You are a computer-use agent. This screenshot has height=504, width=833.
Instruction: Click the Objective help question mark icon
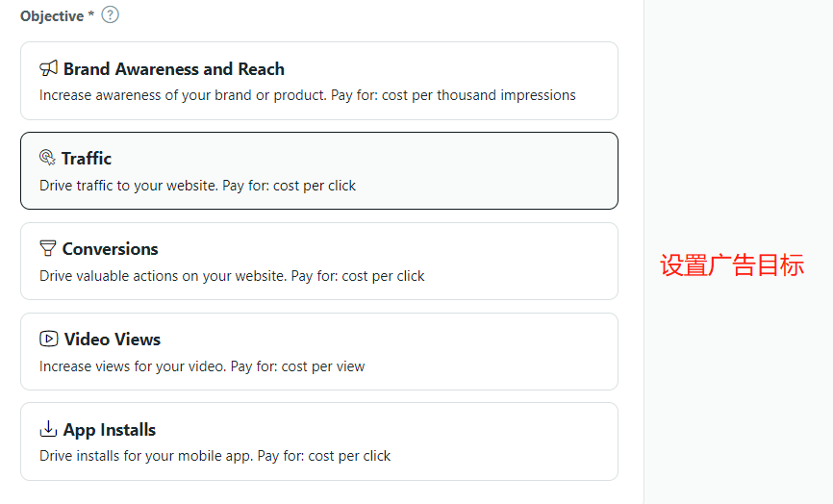(x=111, y=14)
